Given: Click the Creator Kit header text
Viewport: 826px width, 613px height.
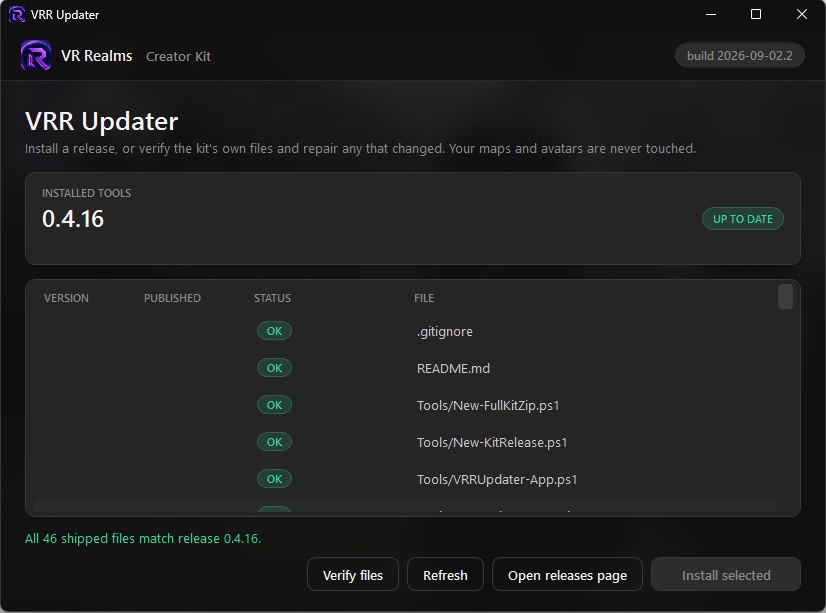Looking at the screenshot, I should (178, 56).
